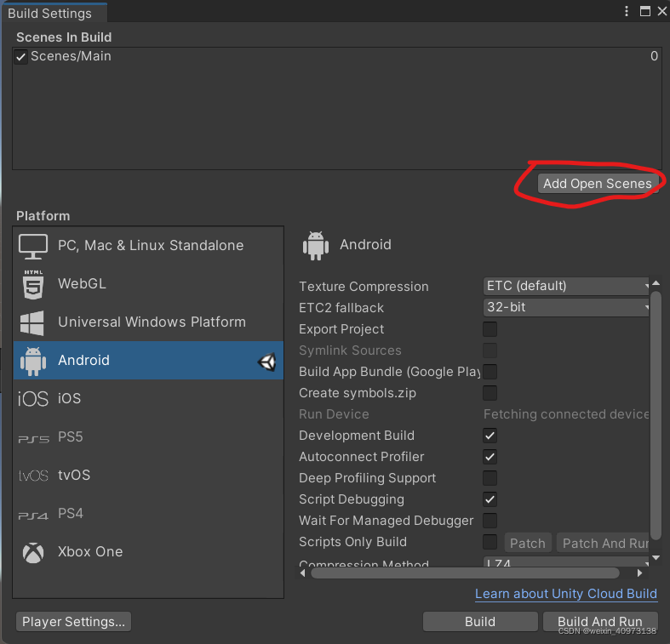Select the Build Settings tab
The width and height of the screenshot is (670, 644).
click(x=54, y=13)
